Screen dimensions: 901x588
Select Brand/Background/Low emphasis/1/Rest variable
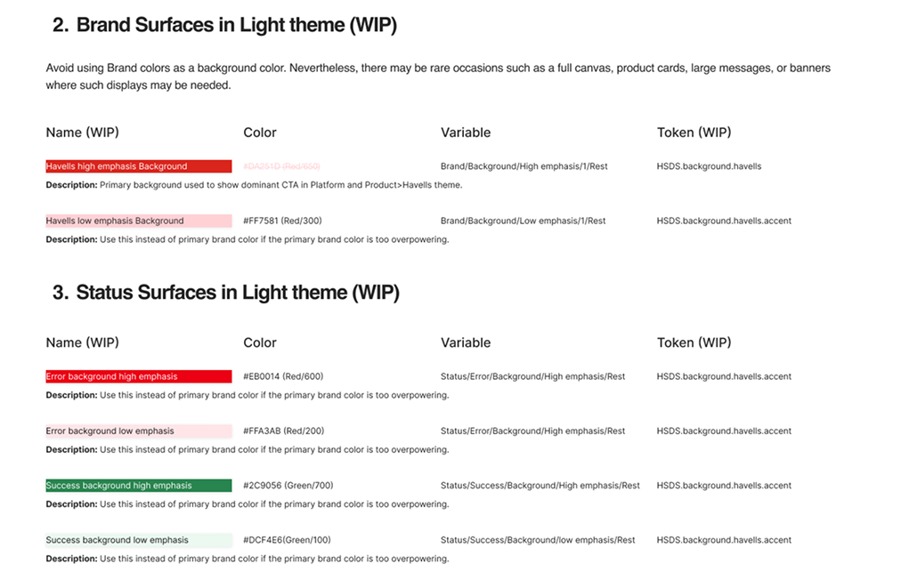[x=523, y=222]
